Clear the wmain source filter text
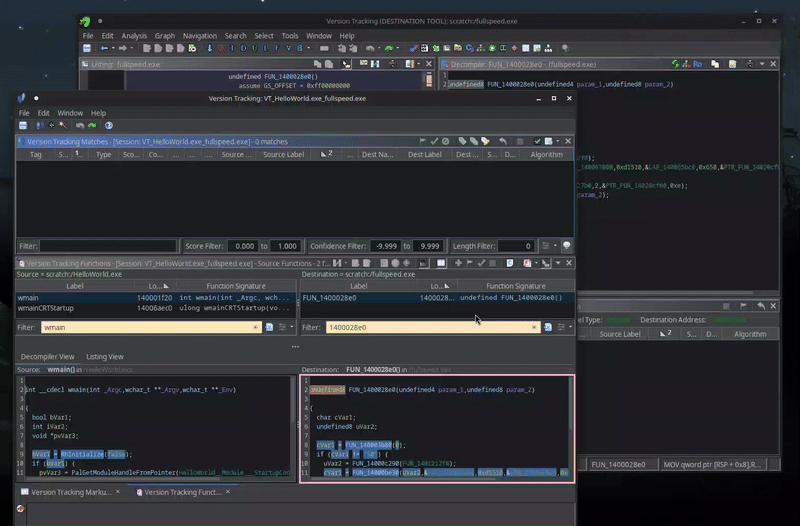The height and width of the screenshot is (526, 800). pyautogui.click(x=255, y=328)
